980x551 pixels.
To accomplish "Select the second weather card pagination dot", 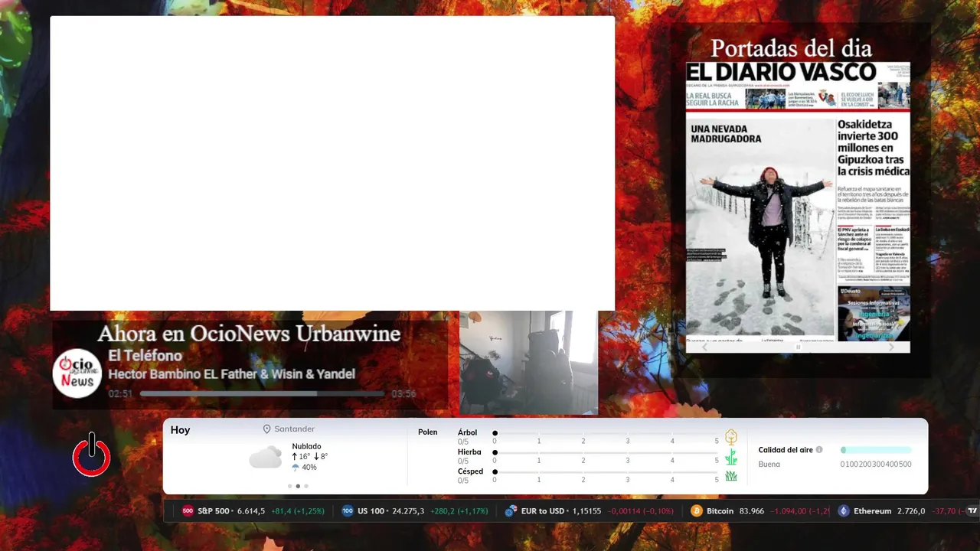I will [x=298, y=486].
